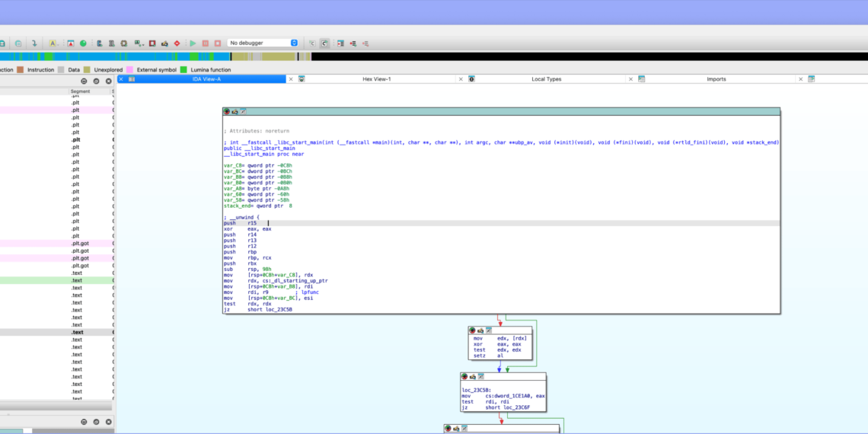Switch to the Hex View-1 tab
The width and height of the screenshot is (868, 434).
click(376, 79)
